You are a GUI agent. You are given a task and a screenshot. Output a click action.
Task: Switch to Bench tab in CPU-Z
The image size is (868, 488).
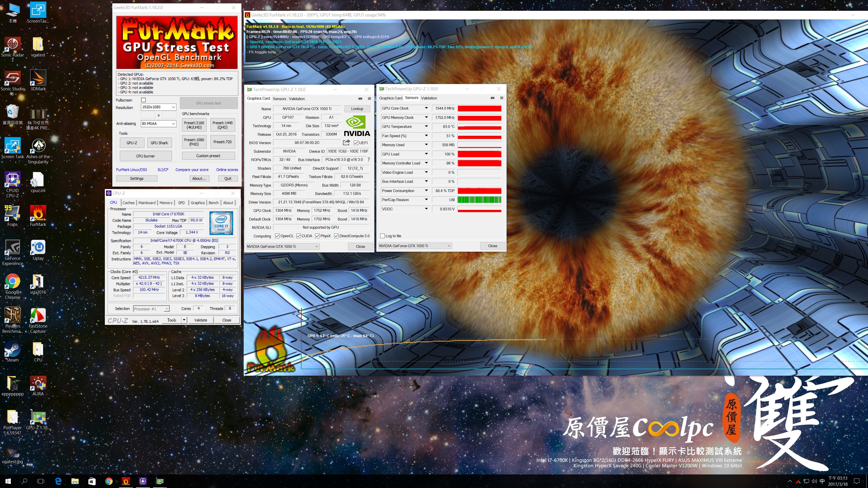[x=214, y=203]
